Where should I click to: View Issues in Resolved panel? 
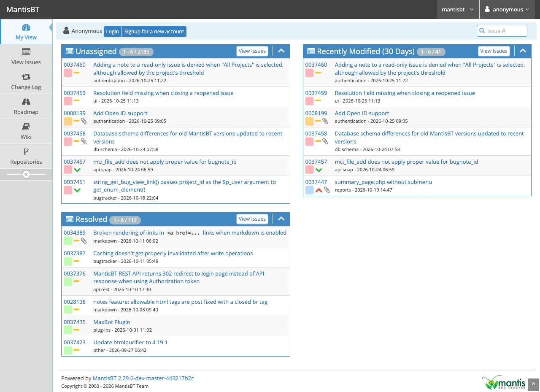tap(252, 219)
